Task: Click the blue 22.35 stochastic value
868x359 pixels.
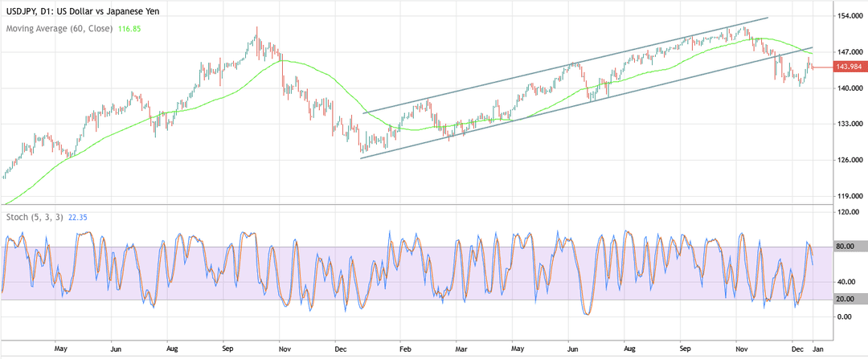Action: pyautogui.click(x=77, y=218)
